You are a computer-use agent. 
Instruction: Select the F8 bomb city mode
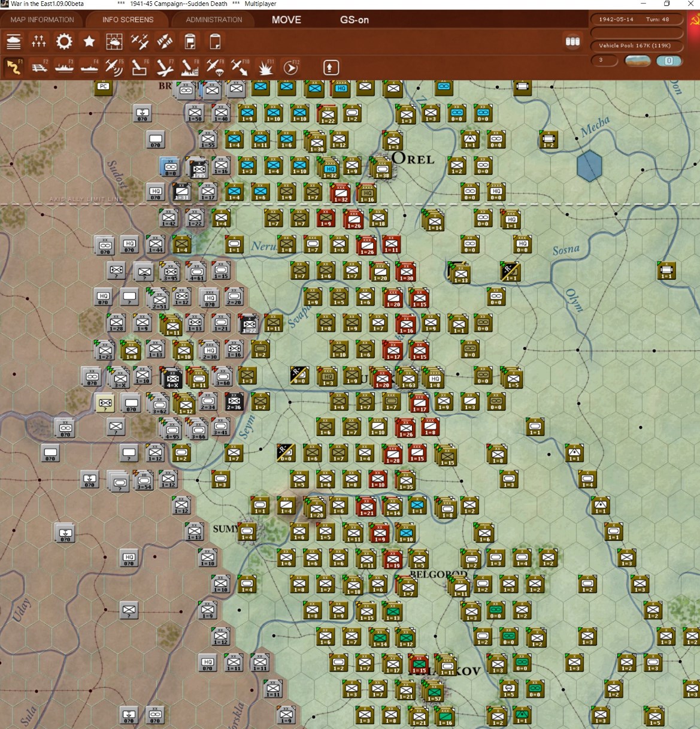click(x=190, y=67)
